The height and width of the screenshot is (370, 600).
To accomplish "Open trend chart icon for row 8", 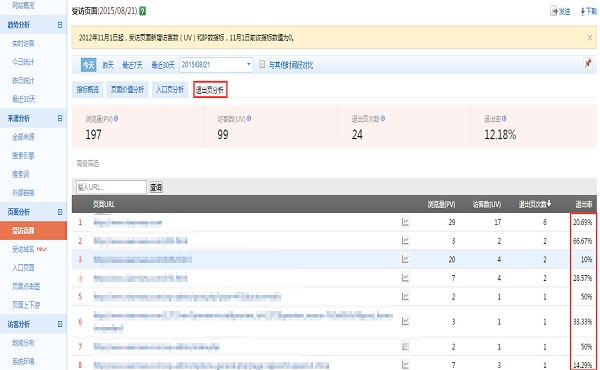I will tap(405, 364).
